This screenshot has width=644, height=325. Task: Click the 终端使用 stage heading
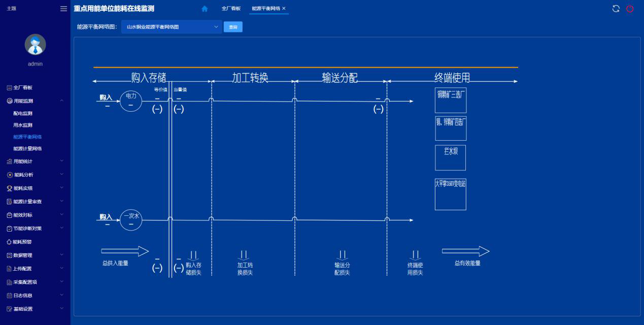click(x=452, y=78)
